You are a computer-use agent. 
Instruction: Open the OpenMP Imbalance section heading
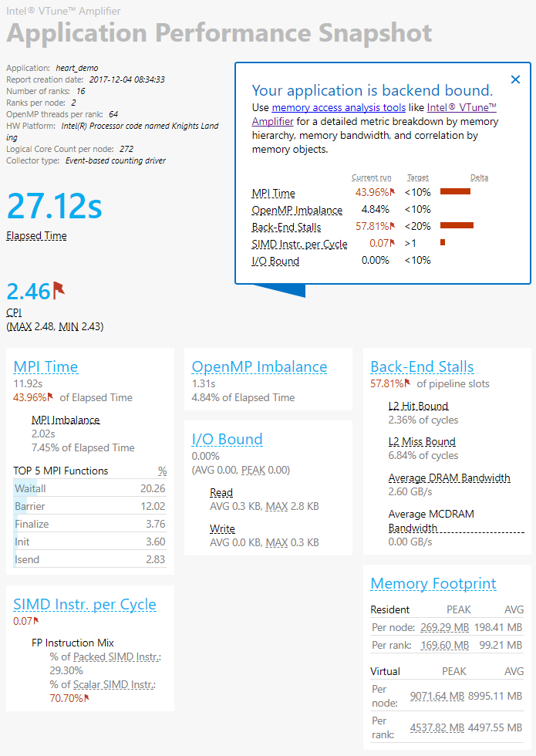click(x=259, y=367)
